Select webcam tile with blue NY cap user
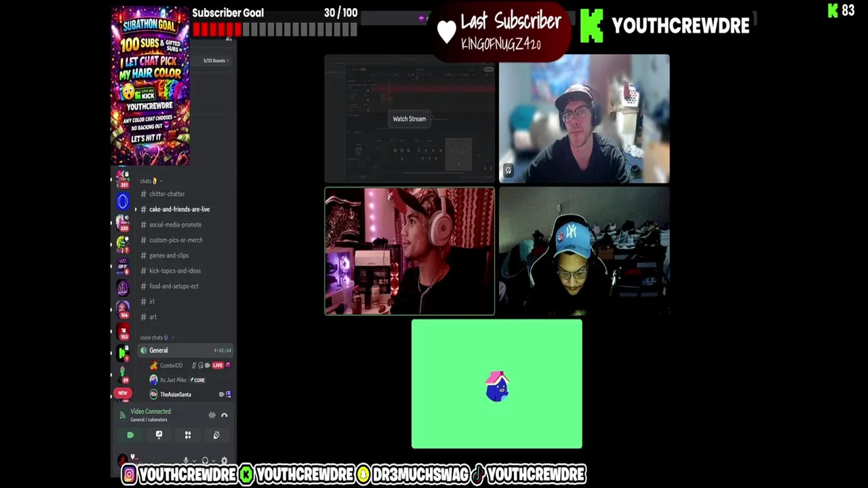Viewport: 868px width, 488px height. pyautogui.click(x=584, y=251)
